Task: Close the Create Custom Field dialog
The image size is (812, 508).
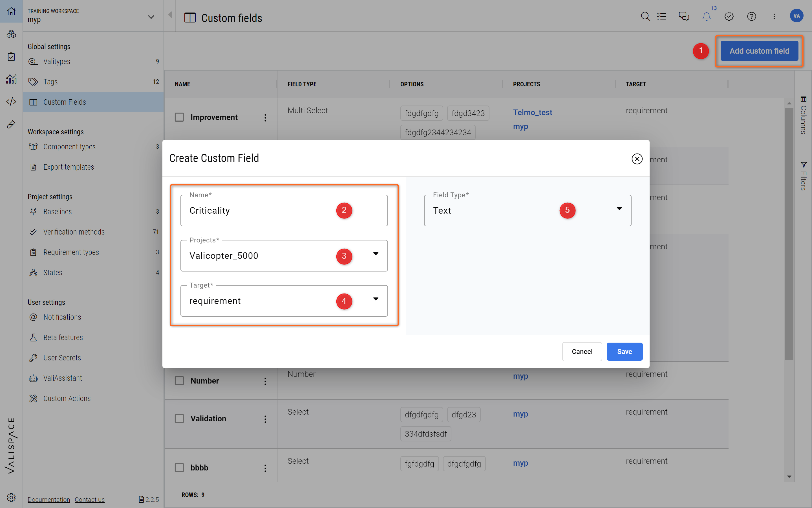Action: pos(637,159)
